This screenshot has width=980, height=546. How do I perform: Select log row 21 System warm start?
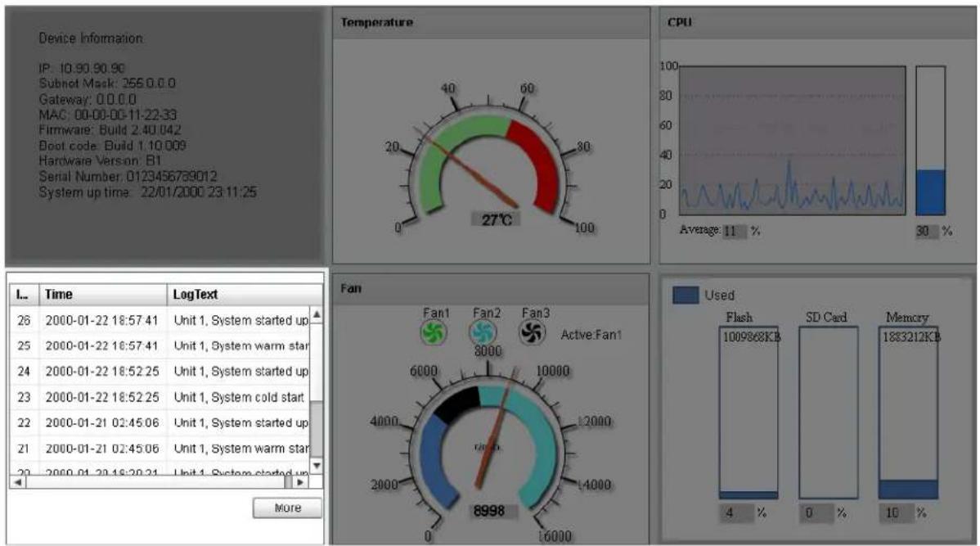(x=160, y=449)
